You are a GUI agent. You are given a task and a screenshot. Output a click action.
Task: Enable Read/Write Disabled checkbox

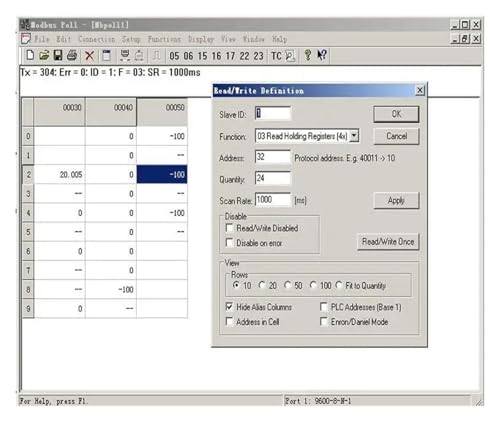(x=229, y=228)
